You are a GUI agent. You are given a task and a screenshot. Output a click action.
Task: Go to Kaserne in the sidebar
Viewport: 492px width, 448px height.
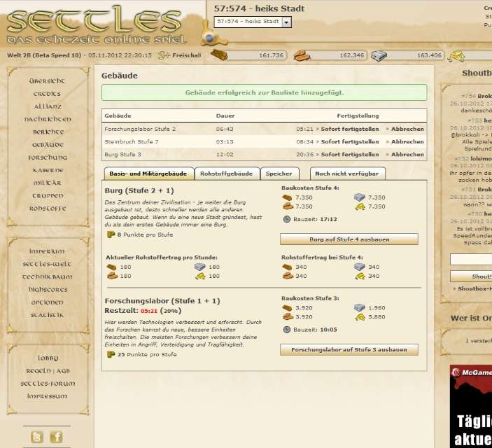coord(48,170)
